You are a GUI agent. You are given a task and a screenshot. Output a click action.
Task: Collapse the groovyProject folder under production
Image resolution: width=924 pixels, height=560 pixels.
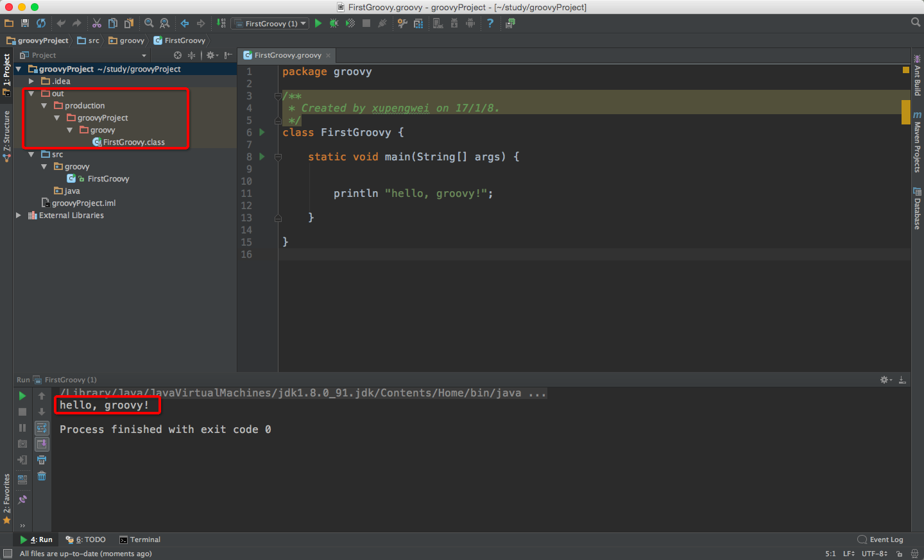click(56, 118)
